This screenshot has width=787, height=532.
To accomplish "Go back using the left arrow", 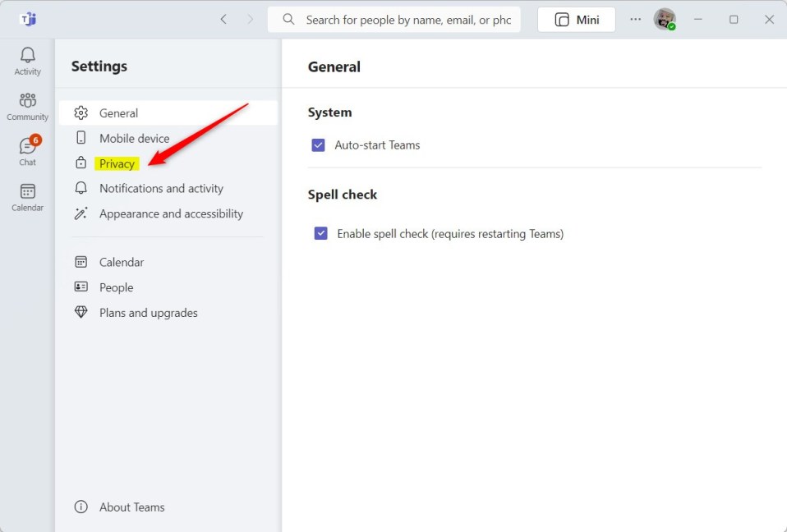I will pos(223,20).
